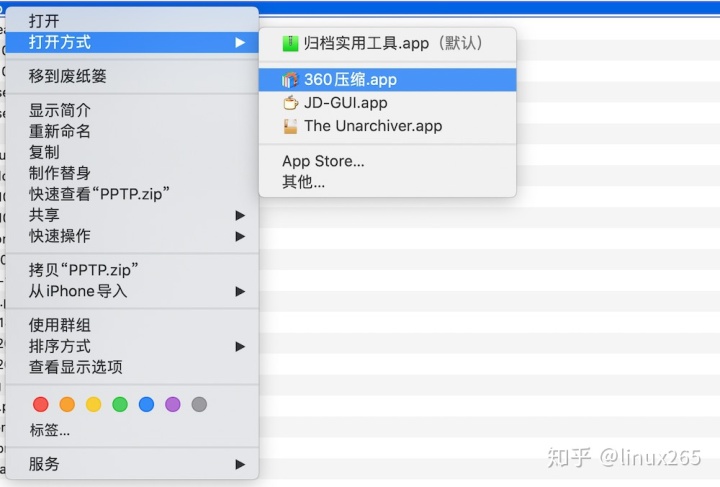Click the 360压缩.app icon
Screen dimensions: 720x487
[x=290, y=80]
